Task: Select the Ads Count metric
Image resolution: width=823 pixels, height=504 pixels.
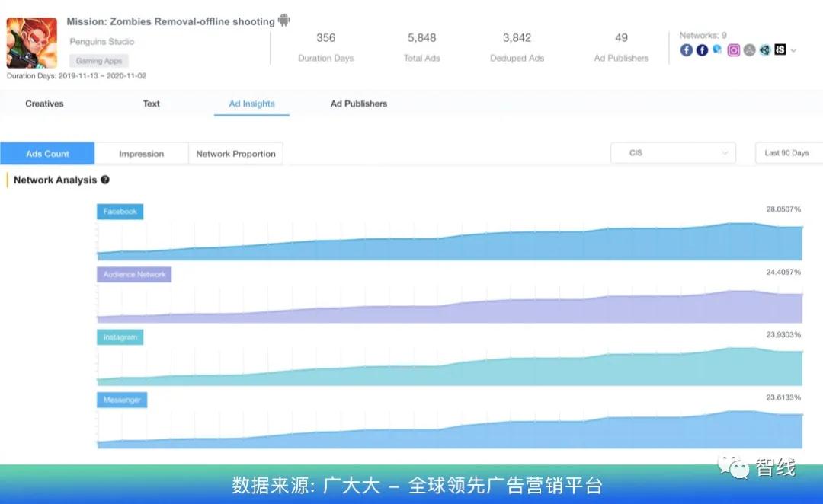Action: tap(47, 153)
